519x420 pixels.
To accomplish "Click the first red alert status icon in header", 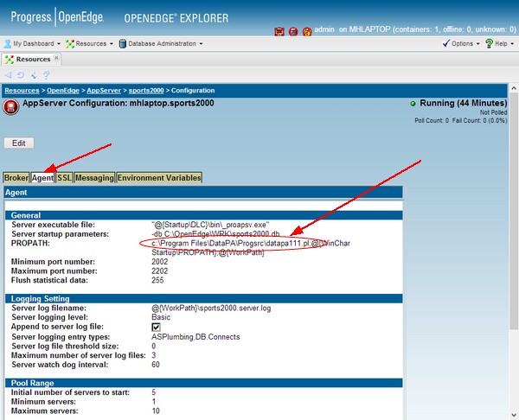I will 279,31.
